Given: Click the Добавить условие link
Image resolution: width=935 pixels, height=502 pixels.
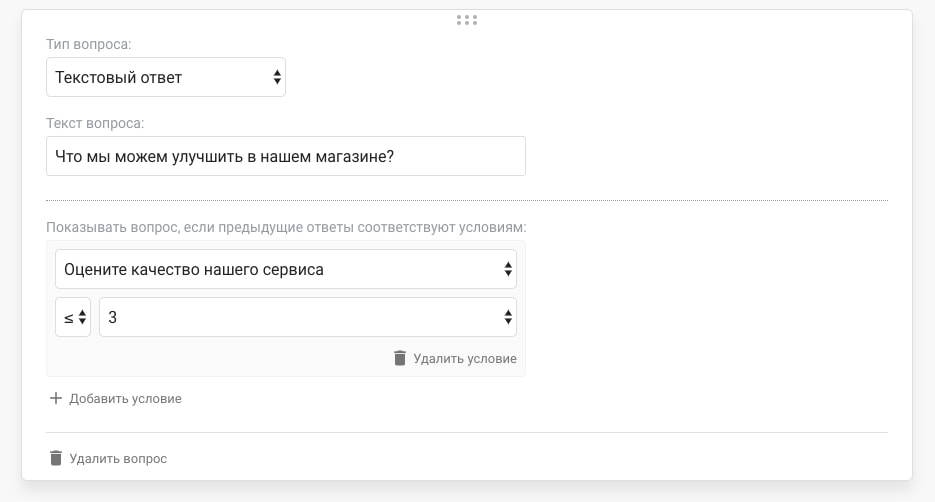Looking at the screenshot, I should [125, 398].
